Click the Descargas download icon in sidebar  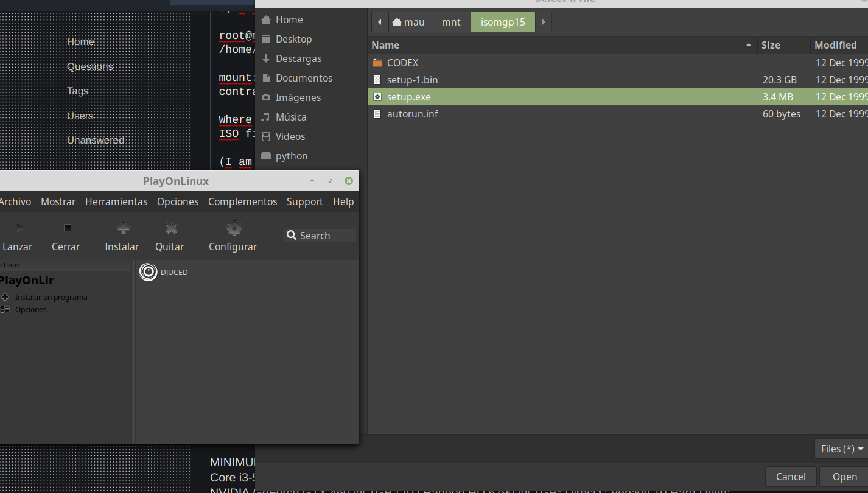(x=266, y=58)
